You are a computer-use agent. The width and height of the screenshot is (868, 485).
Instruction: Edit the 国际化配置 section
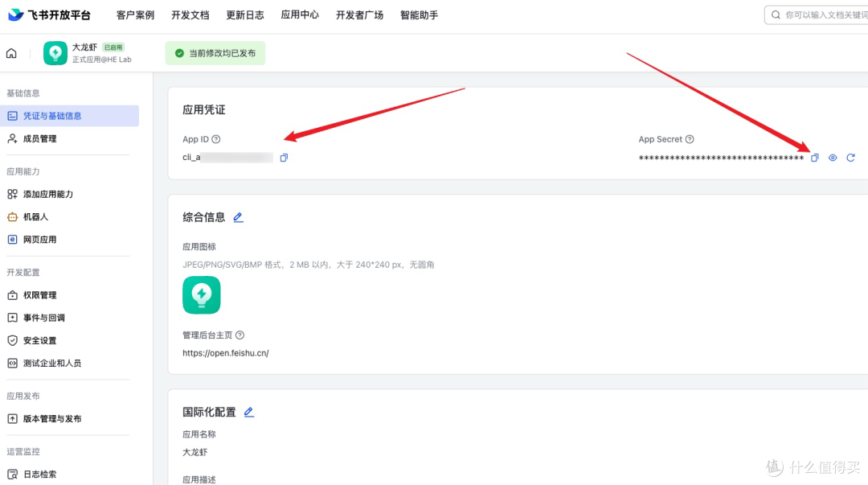(x=249, y=412)
